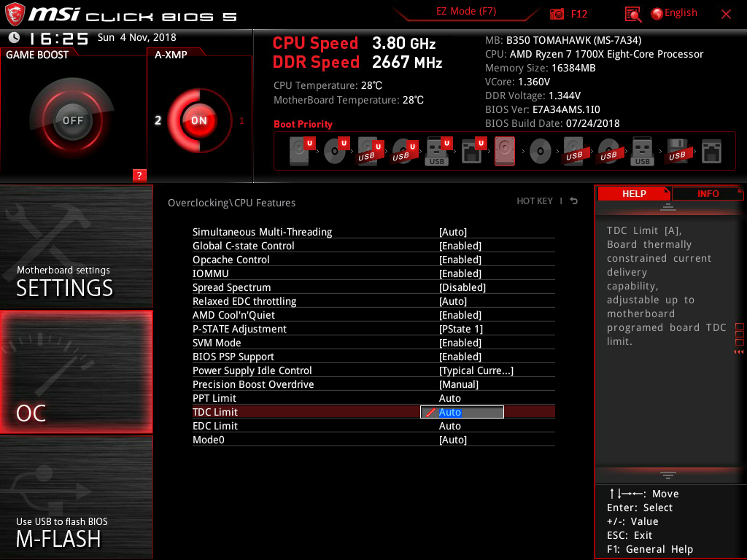Click the date Sun 4 Nov, 2018
Screen dimensions: 747x560
coord(136,37)
